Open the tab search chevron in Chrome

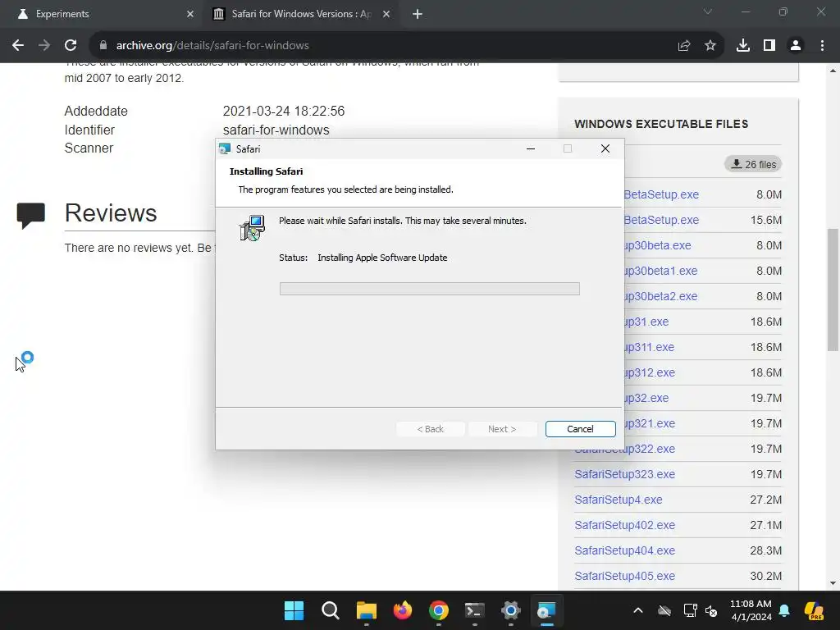[x=708, y=11]
